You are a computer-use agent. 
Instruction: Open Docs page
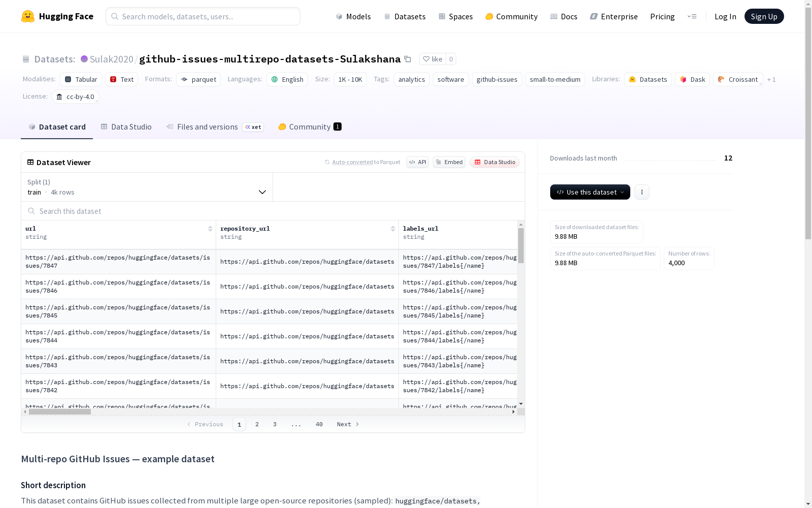click(x=564, y=16)
